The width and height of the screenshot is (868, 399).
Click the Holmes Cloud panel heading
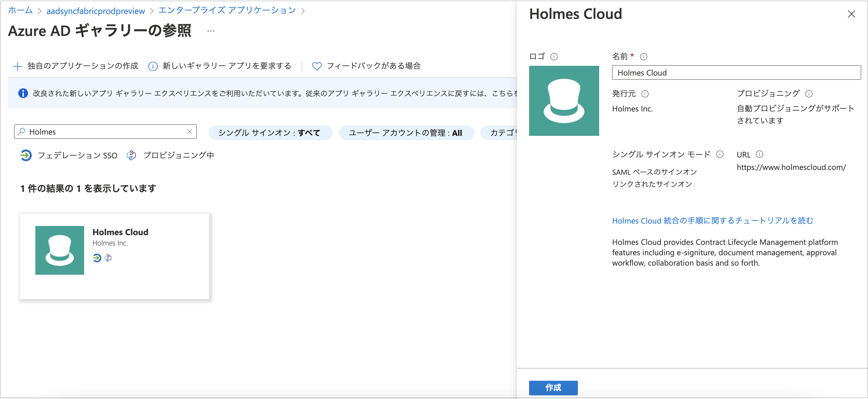click(x=575, y=14)
